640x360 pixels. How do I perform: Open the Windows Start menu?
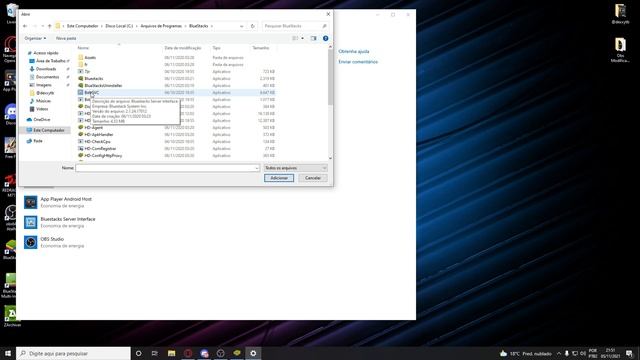click(x=8, y=353)
